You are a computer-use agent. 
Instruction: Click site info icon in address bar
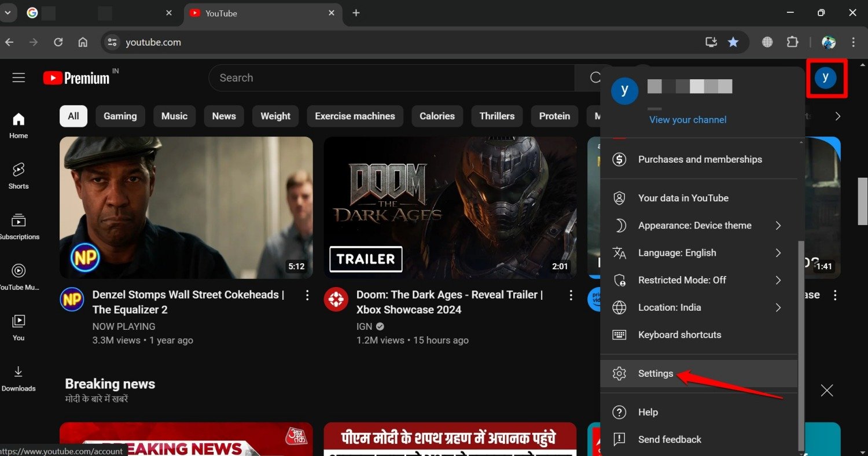112,42
